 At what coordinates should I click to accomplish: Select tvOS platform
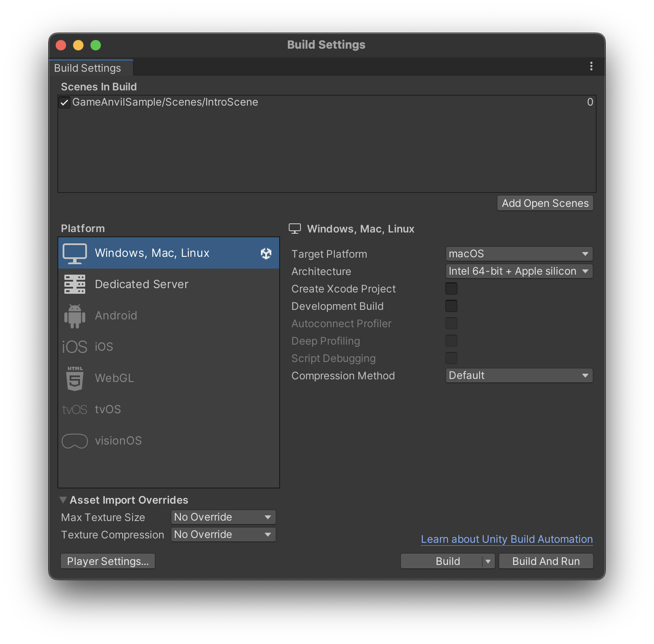coord(169,409)
